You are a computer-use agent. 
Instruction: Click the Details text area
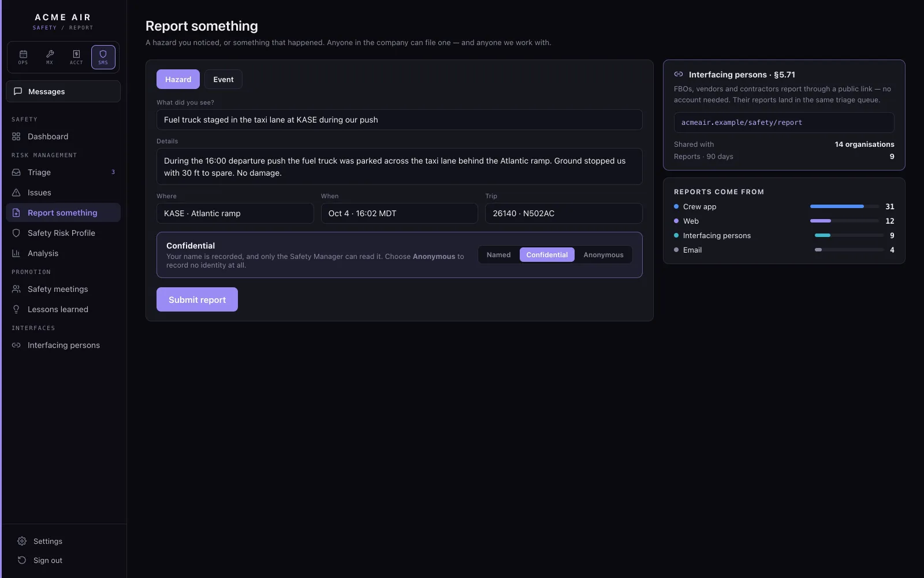coord(399,166)
